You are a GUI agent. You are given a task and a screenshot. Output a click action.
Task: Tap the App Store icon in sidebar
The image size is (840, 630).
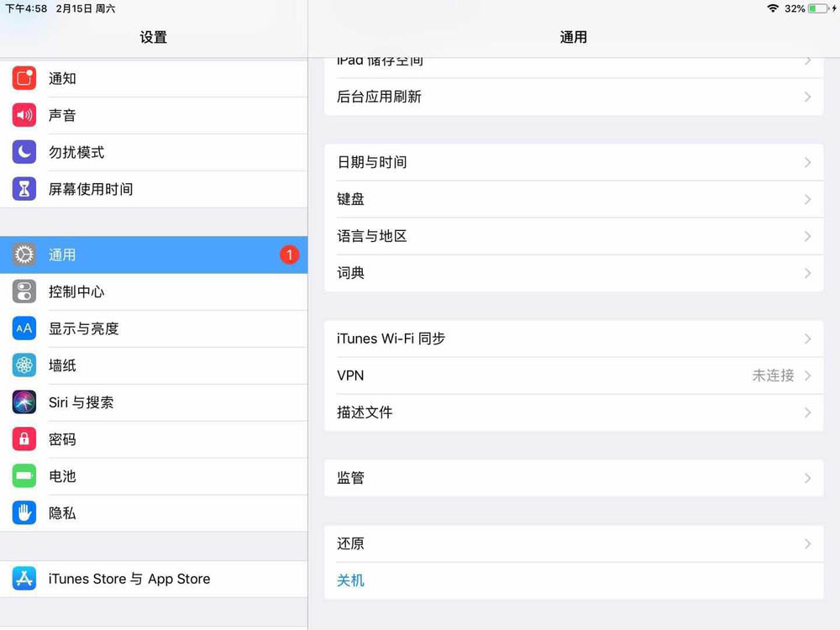(24, 579)
